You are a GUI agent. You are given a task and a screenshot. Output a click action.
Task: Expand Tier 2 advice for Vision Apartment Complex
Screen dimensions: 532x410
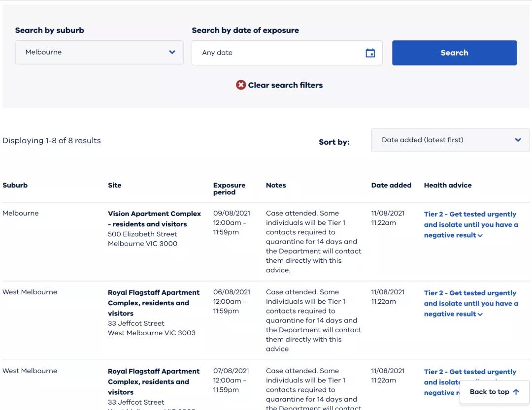point(471,224)
